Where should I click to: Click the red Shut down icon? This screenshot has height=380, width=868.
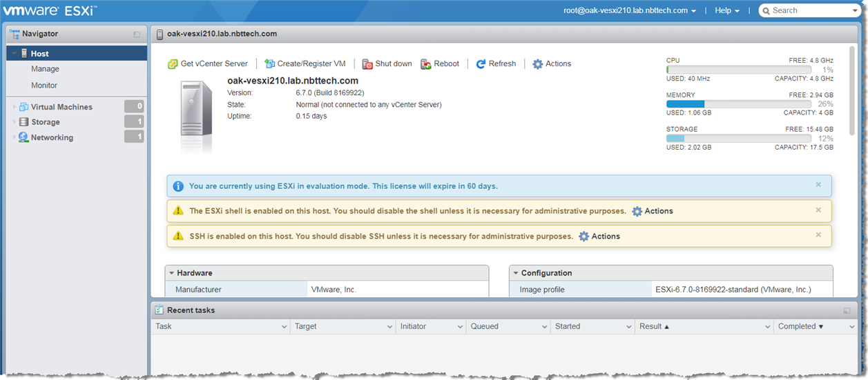coord(367,64)
